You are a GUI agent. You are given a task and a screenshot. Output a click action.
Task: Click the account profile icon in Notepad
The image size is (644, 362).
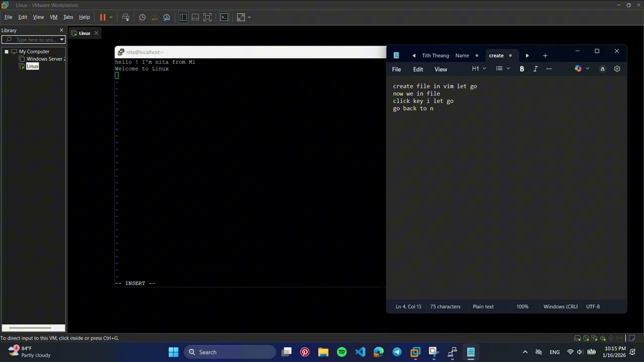pyautogui.click(x=602, y=69)
